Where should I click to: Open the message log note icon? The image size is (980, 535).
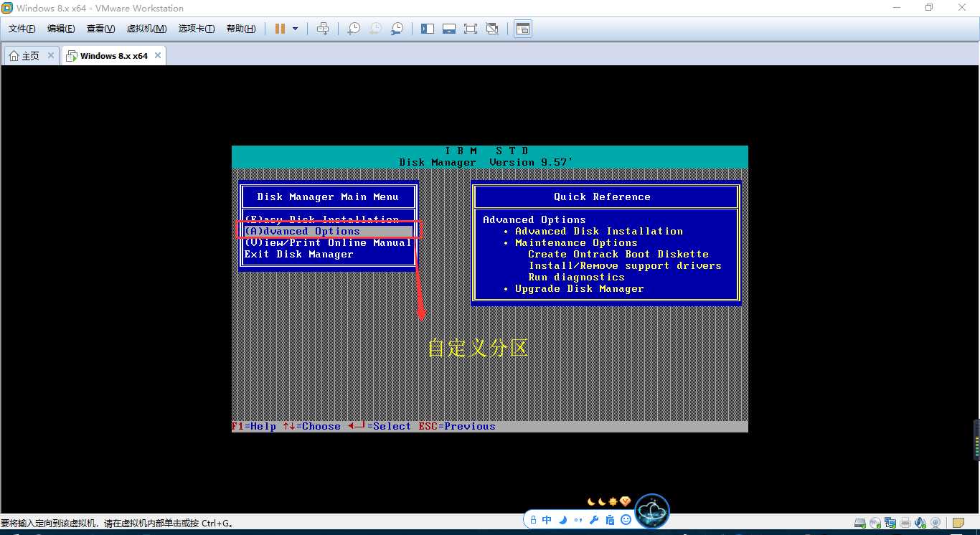click(x=958, y=523)
